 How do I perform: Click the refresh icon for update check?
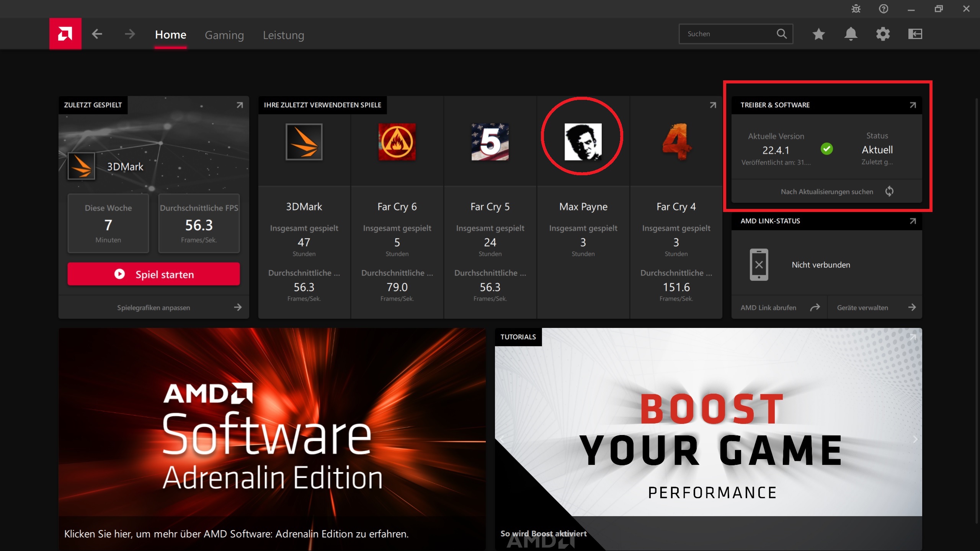tap(889, 191)
